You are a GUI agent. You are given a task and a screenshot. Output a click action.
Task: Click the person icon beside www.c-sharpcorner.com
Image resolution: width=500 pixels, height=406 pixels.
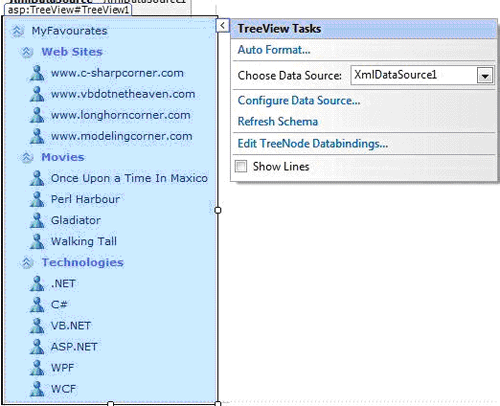[x=37, y=73]
